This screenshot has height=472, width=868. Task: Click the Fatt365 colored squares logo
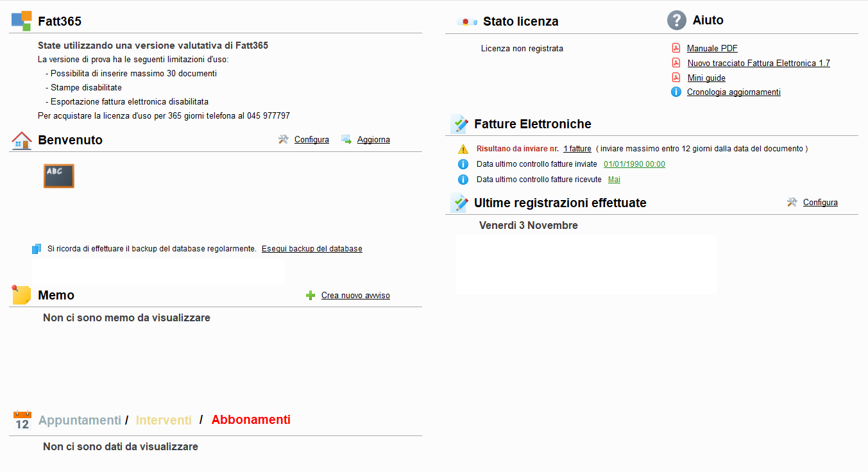pyautogui.click(x=21, y=21)
